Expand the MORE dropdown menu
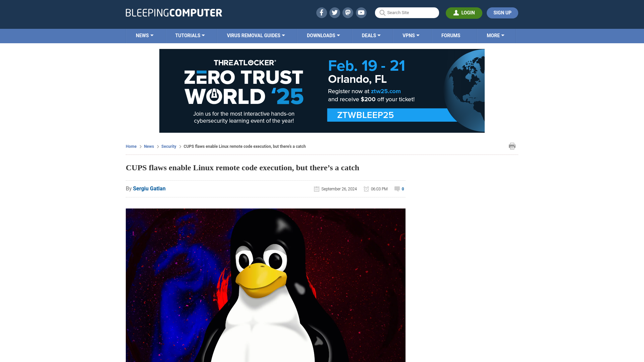This screenshot has width=644, height=362. click(495, 35)
